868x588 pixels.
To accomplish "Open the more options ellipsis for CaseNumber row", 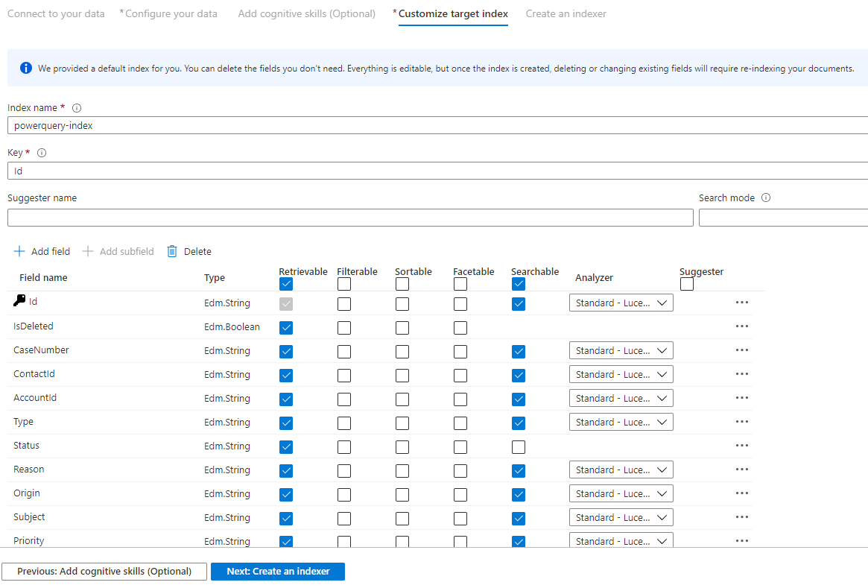I will coord(742,350).
